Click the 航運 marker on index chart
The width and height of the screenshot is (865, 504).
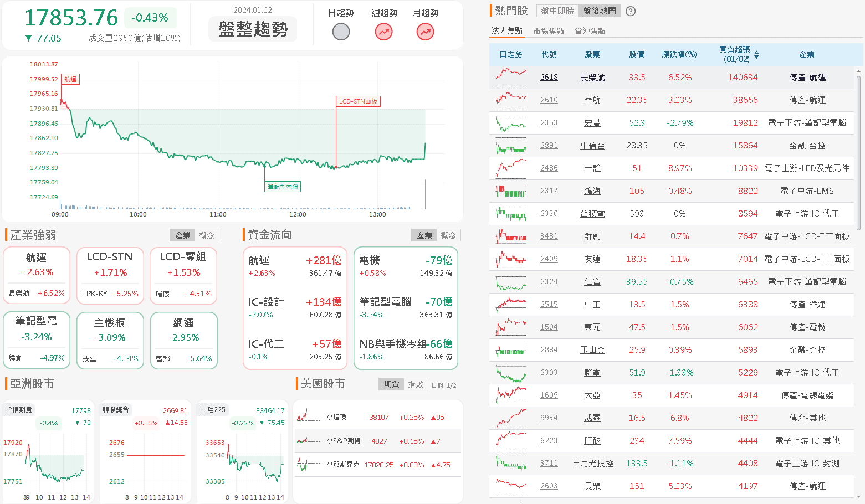pyautogui.click(x=70, y=79)
